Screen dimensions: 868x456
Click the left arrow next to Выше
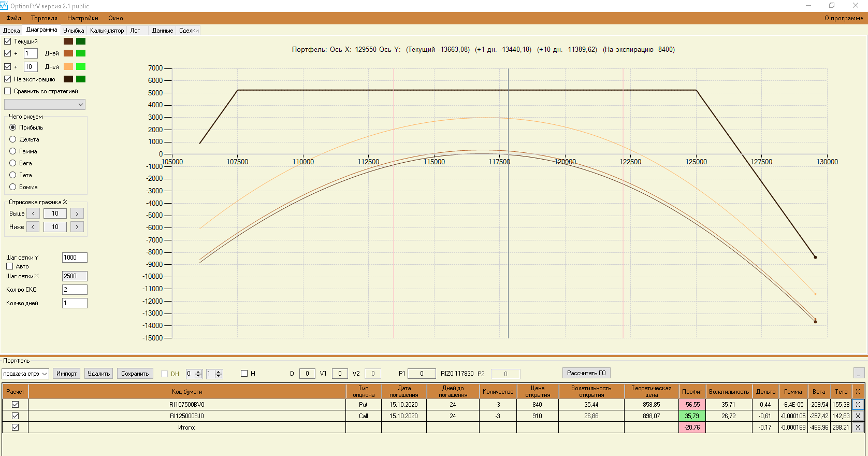(33, 213)
